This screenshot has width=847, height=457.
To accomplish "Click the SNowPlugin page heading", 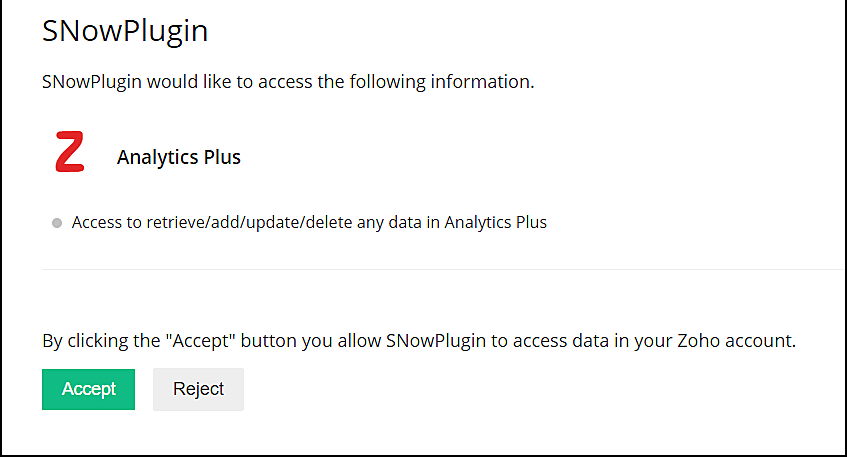I will (125, 31).
